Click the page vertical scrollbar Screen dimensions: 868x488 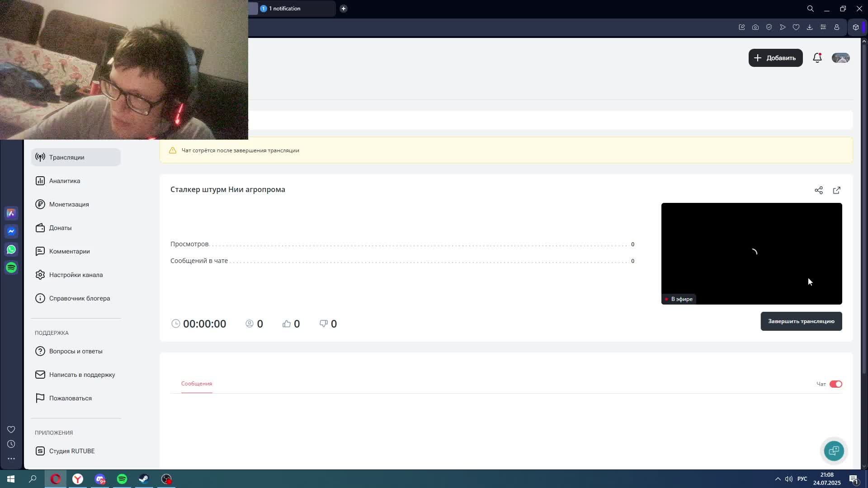pyautogui.click(x=864, y=208)
